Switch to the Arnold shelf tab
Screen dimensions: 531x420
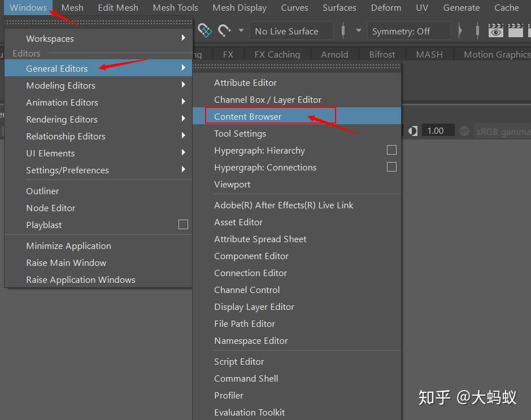(334, 54)
